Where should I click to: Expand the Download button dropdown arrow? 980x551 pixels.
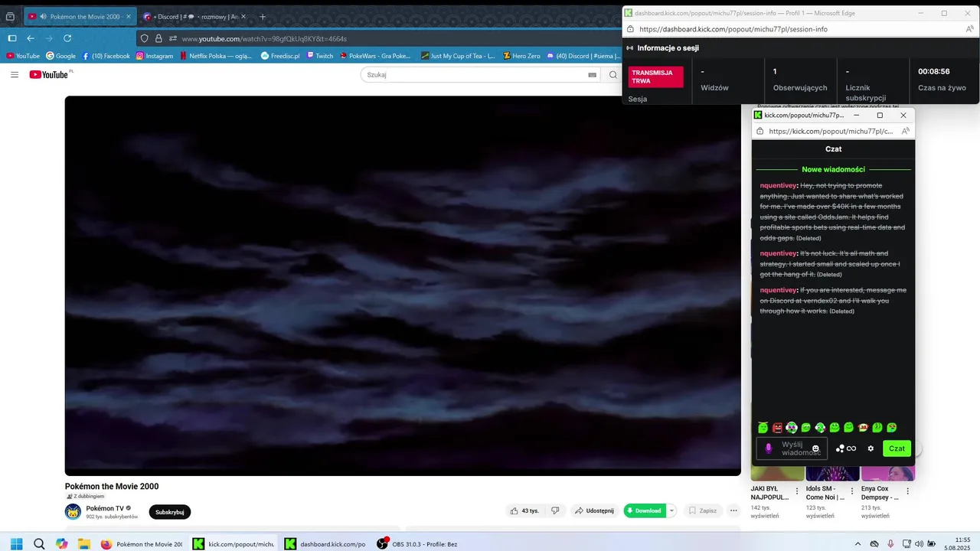671,510
